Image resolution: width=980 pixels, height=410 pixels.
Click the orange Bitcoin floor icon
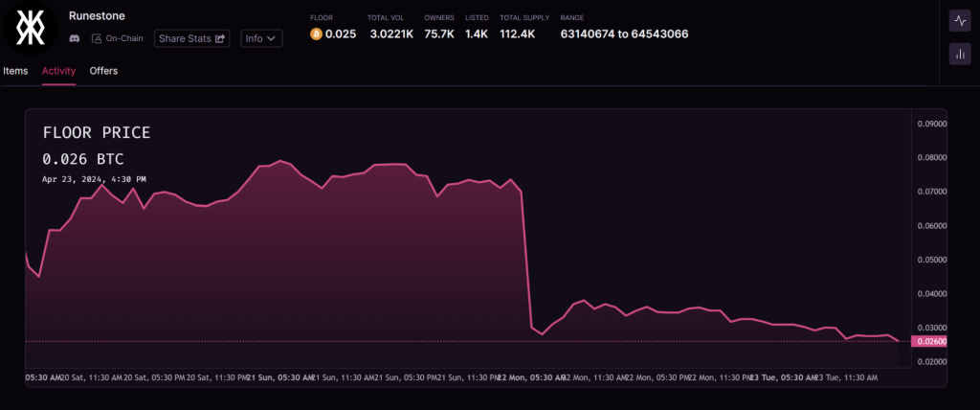pyautogui.click(x=316, y=34)
